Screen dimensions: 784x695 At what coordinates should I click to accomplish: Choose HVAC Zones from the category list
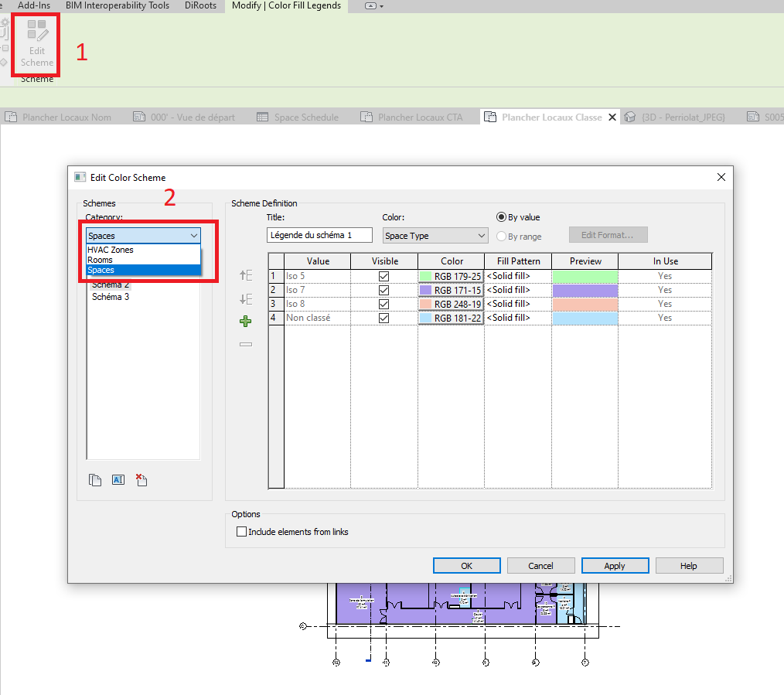pos(111,250)
